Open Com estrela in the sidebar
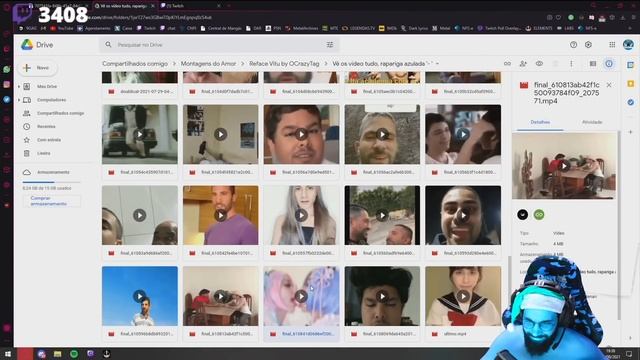Screen dimensions: 640x360 [x=49, y=140]
